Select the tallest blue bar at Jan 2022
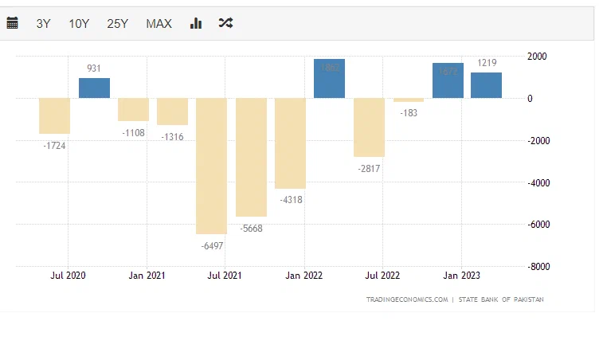This screenshot has height=364, width=603. pyautogui.click(x=329, y=79)
